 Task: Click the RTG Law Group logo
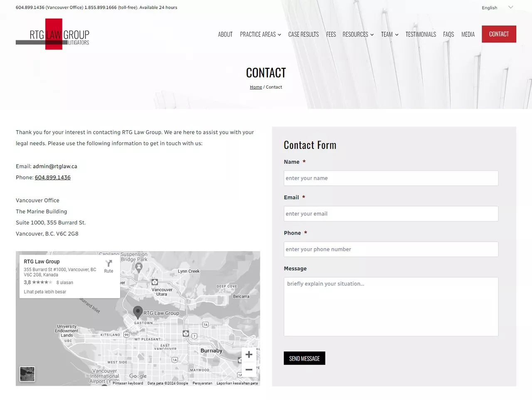(53, 35)
